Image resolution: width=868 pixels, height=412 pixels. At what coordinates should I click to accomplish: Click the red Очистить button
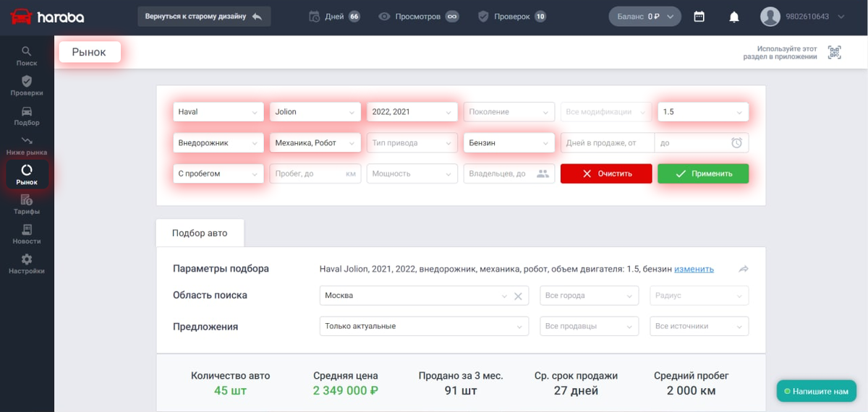(x=606, y=173)
